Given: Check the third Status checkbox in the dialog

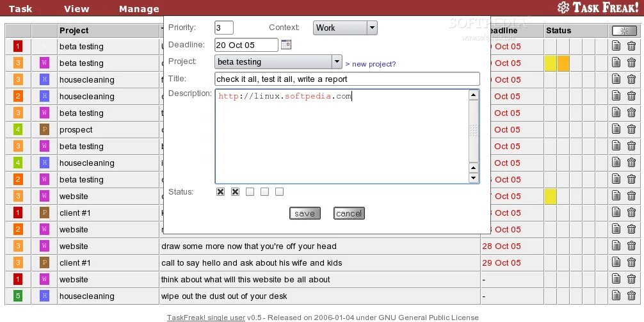Looking at the screenshot, I should 250,192.
